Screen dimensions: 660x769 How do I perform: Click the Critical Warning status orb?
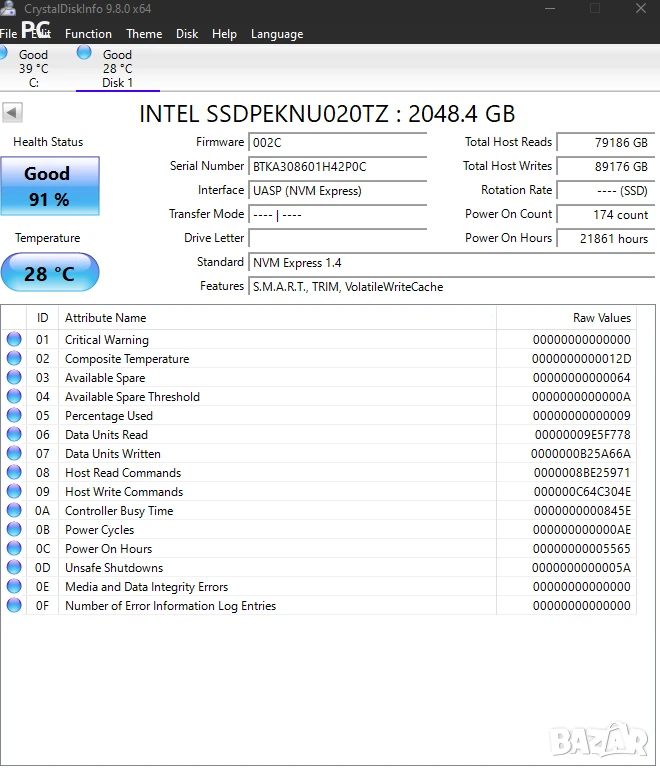coord(14,339)
